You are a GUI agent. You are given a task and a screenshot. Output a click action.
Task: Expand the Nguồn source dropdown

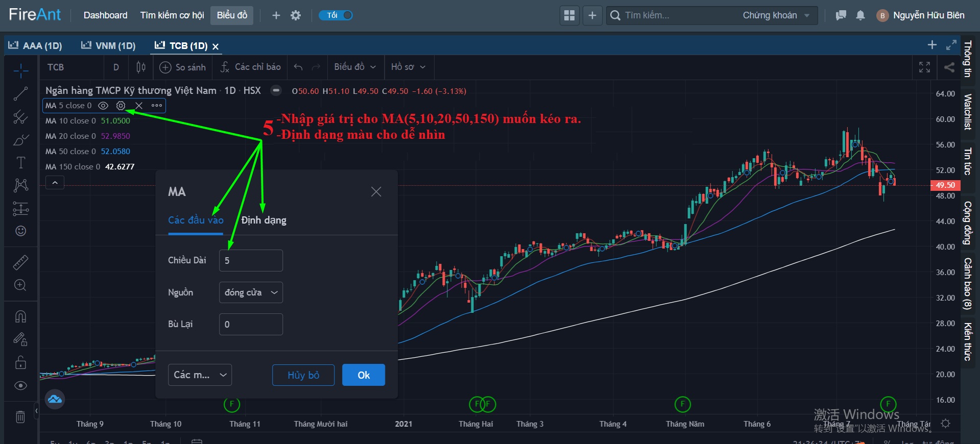251,292
